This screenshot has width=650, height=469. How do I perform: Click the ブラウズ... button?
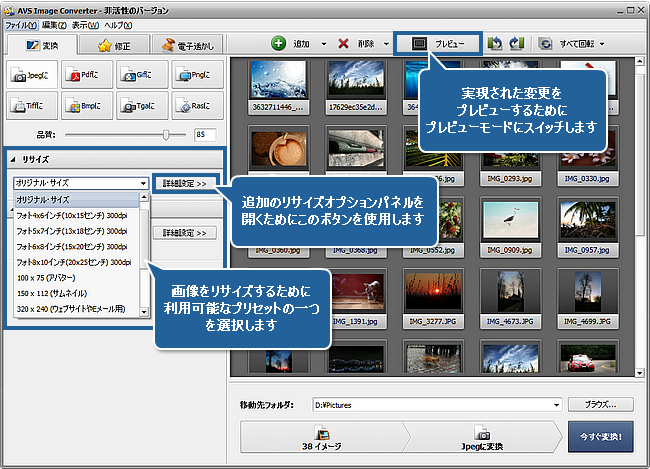pyautogui.click(x=600, y=405)
